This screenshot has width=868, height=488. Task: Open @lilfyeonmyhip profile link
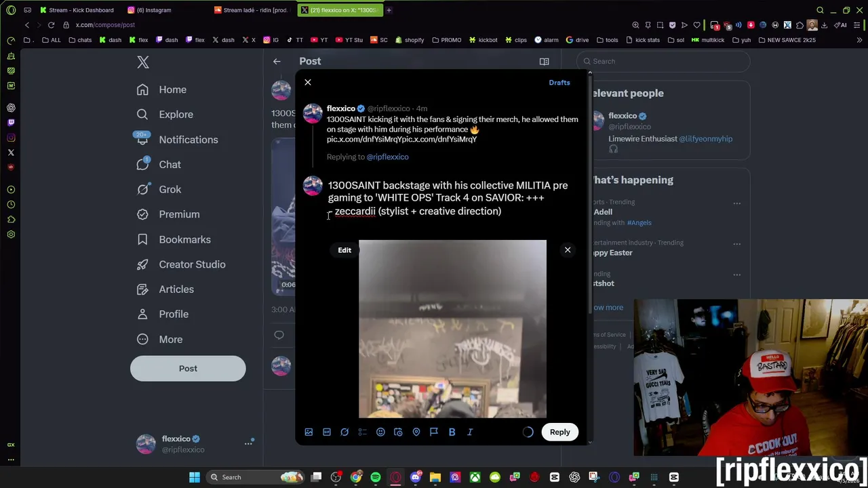(705, 139)
